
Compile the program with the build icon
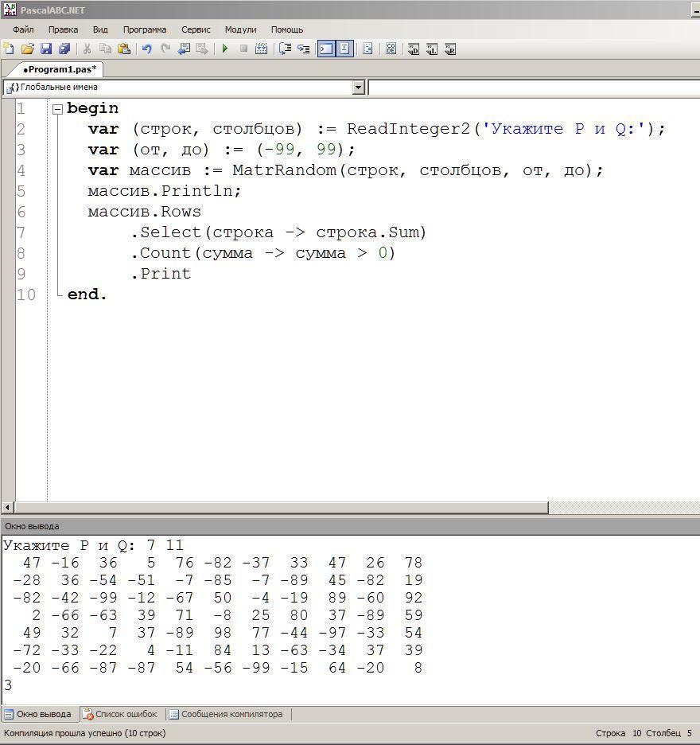261,49
